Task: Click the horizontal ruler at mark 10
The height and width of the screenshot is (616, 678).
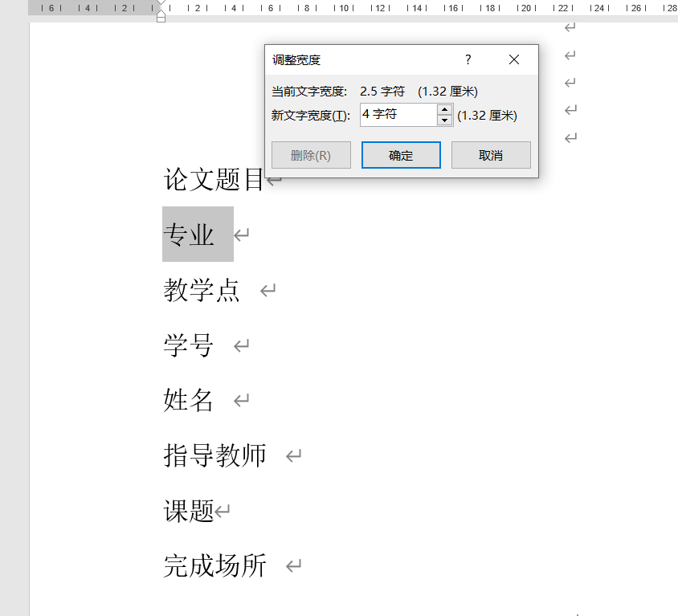Action: (x=344, y=8)
